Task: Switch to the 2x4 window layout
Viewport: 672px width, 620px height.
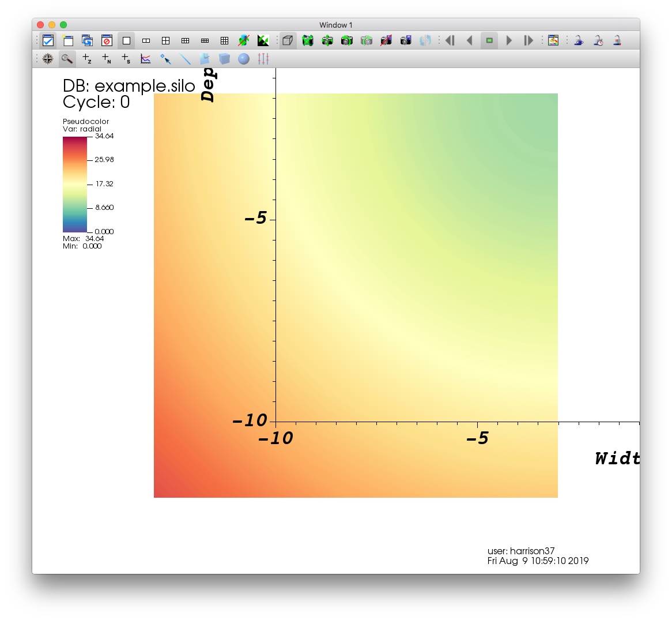Action: click(x=205, y=41)
